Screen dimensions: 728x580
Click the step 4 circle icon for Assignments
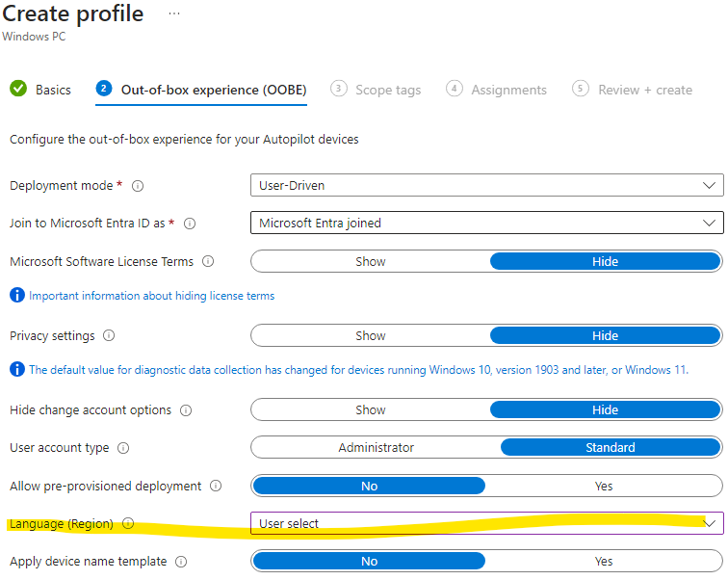click(x=455, y=89)
